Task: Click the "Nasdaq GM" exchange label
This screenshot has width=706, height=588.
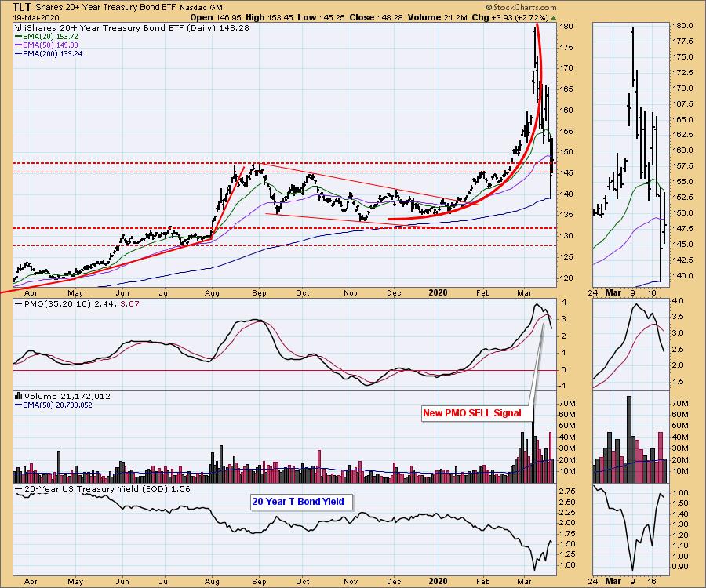Action: tap(201, 8)
